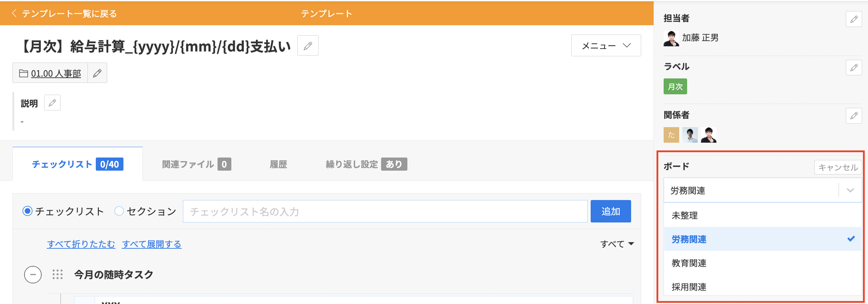Collapse the 今月の随時タスク section
Image resolution: width=868 pixels, height=304 pixels.
(x=33, y=275)
